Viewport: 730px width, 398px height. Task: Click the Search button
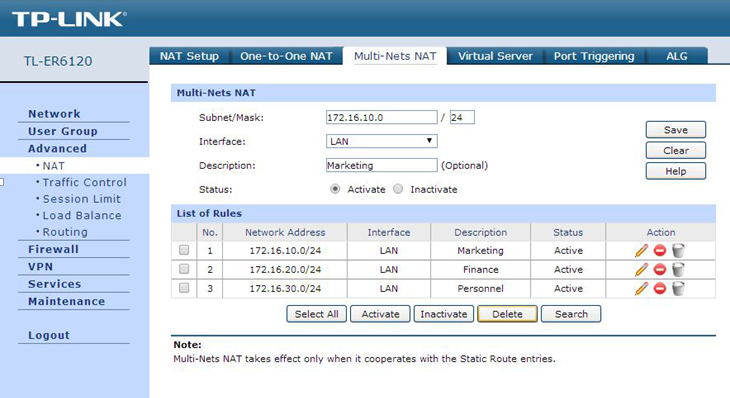[x=571, y=314]
